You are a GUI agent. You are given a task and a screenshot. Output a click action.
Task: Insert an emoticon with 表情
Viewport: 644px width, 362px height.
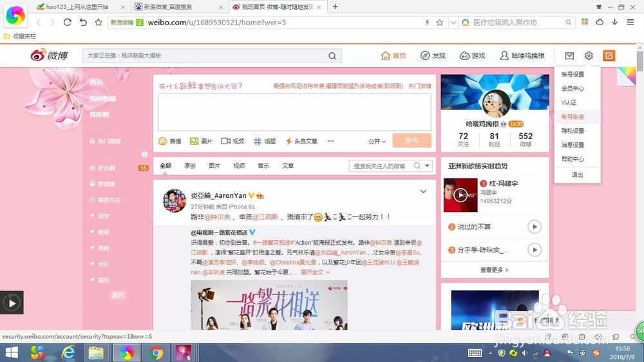[169, 141]
